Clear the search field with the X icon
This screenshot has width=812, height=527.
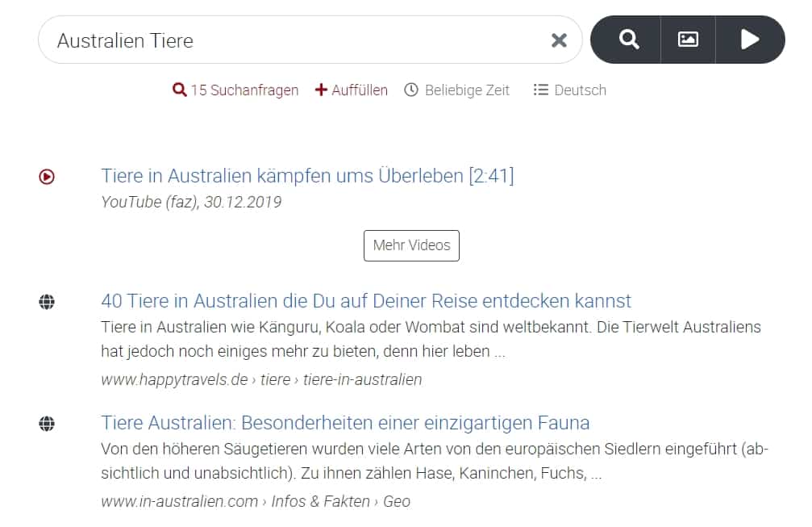pos(558,40)
